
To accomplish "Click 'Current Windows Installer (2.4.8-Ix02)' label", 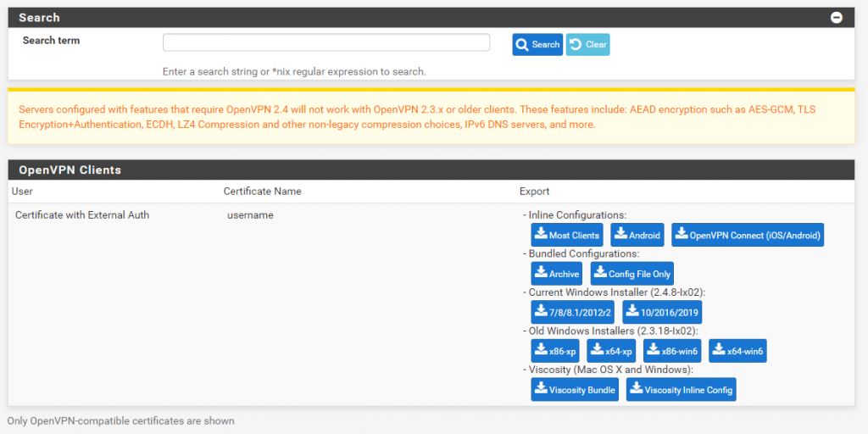I will pos(614,292).
